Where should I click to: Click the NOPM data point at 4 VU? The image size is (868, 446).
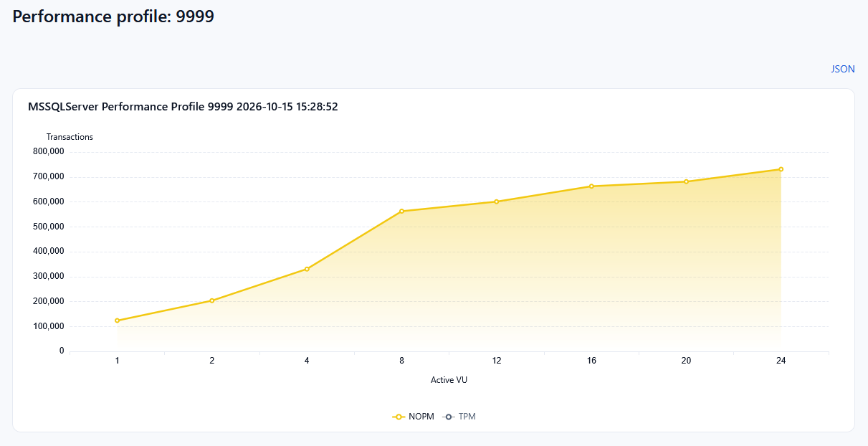pyautogui.click(x=307, y=269)
